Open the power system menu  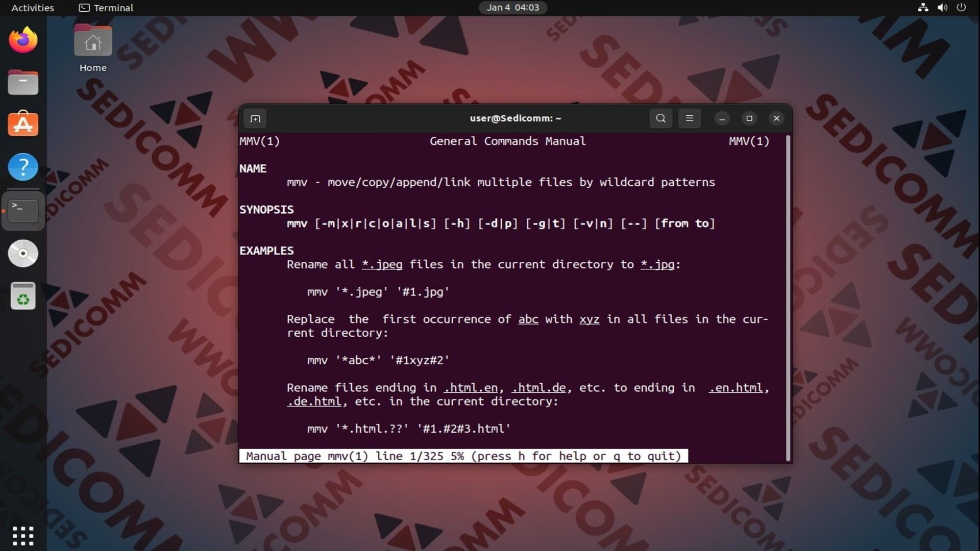[961, 8]
